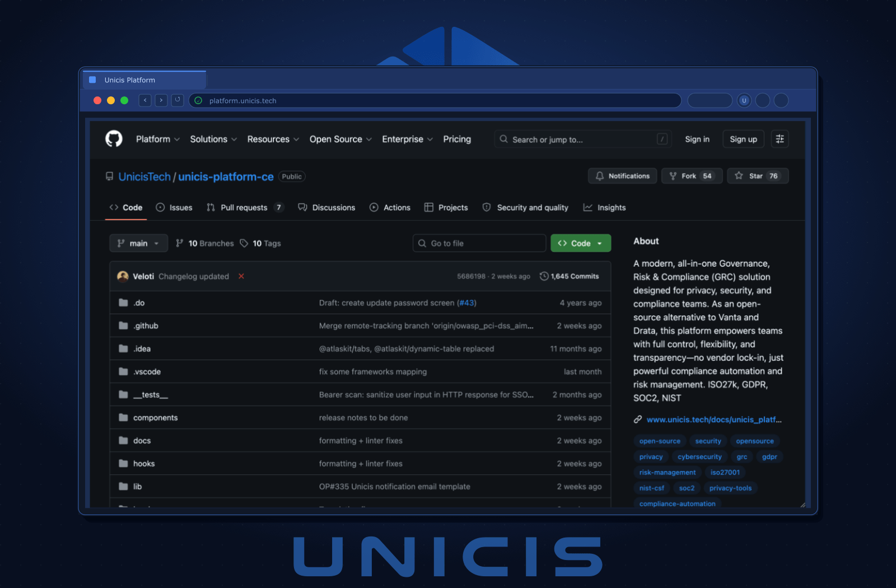Screen dimensions: 896x588
Task: Click the folder icon for lib
Action: [x=123, y=487]
